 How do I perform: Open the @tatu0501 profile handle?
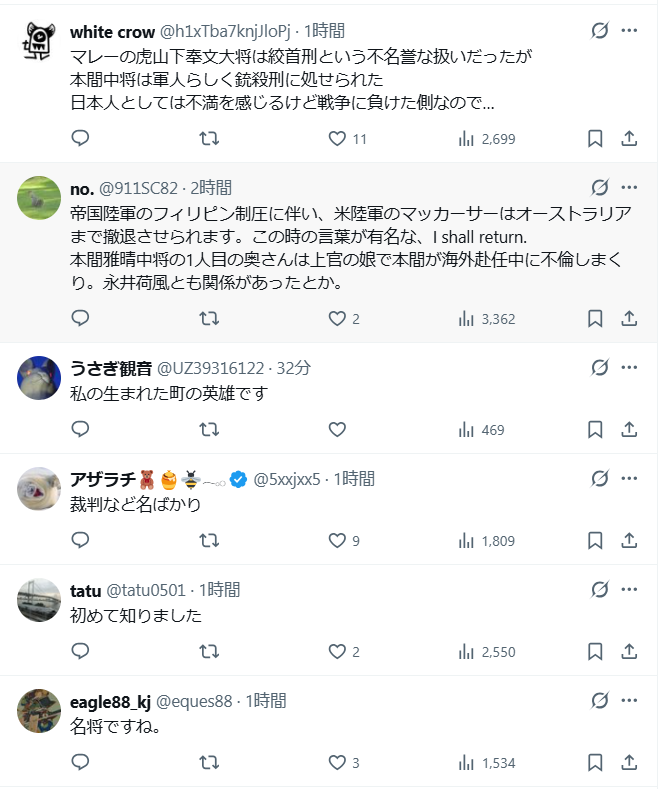pyautogui.click(x=149, y=590)
